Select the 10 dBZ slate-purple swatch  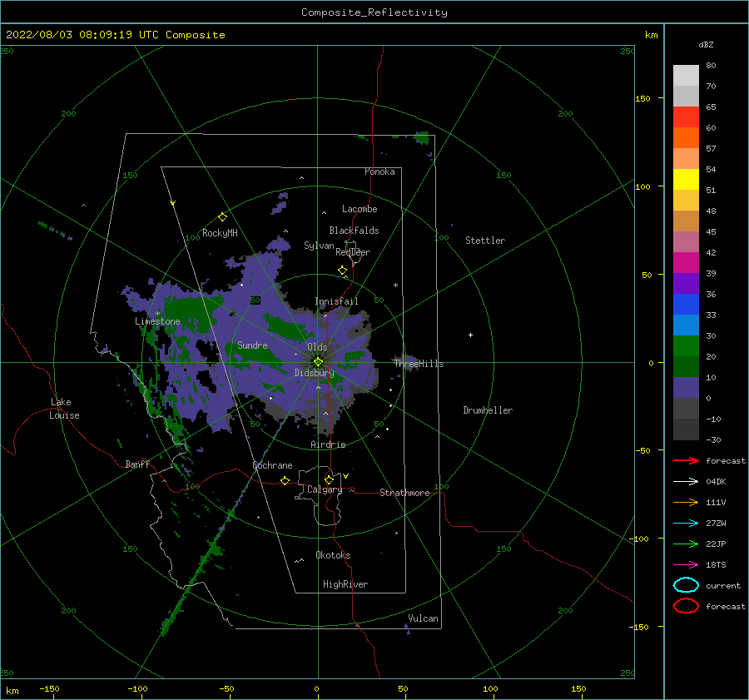686,388
